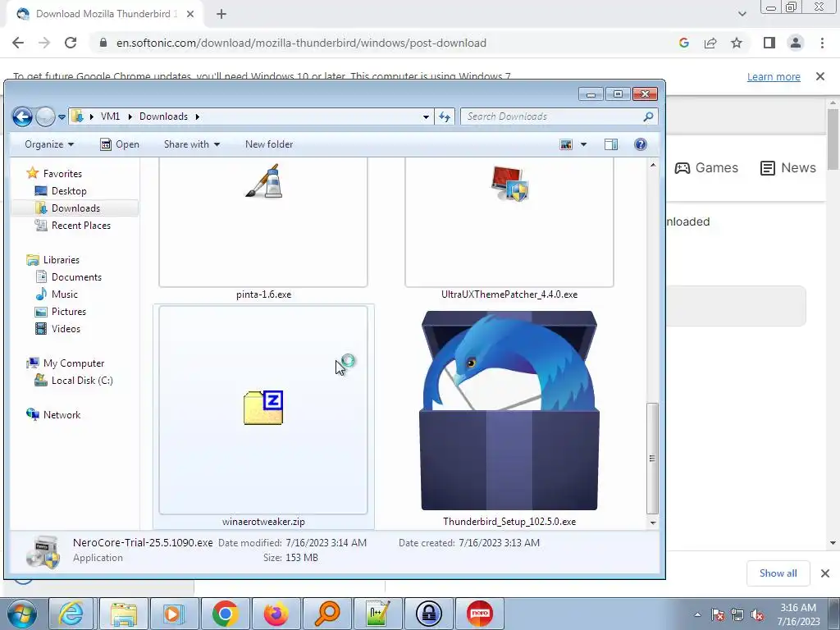Screen dimensions: 840x630
Task: Bookmark this page with the star icon
Action: coord(737,43)
